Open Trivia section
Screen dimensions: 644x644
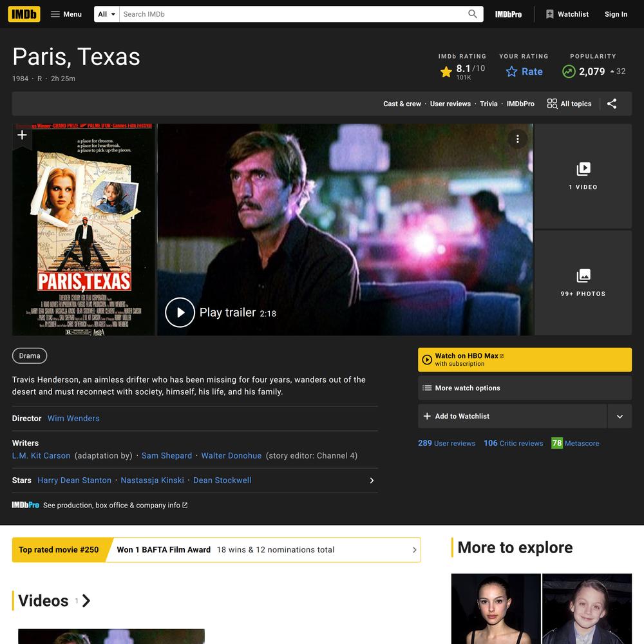point(488,104)
